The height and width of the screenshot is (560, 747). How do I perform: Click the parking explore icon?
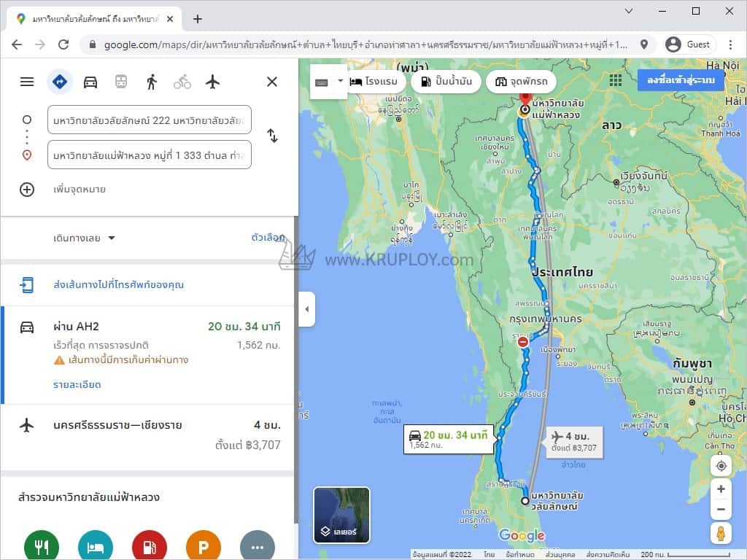click(204, 547)
